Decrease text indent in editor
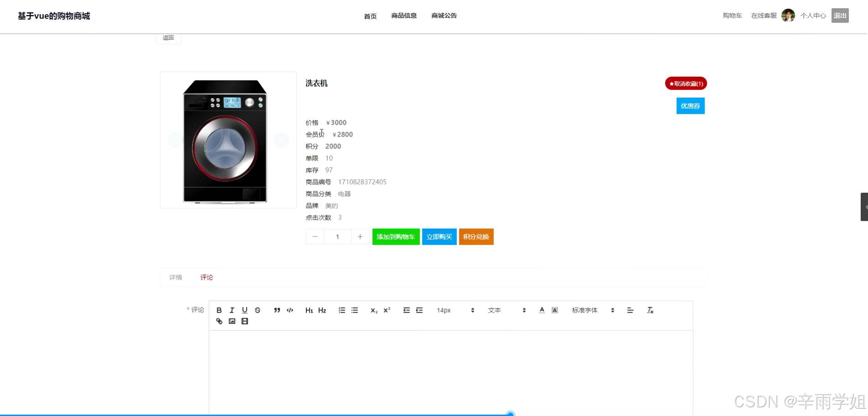The height and width of the screenshot is (416, 868). coord(406,310)
